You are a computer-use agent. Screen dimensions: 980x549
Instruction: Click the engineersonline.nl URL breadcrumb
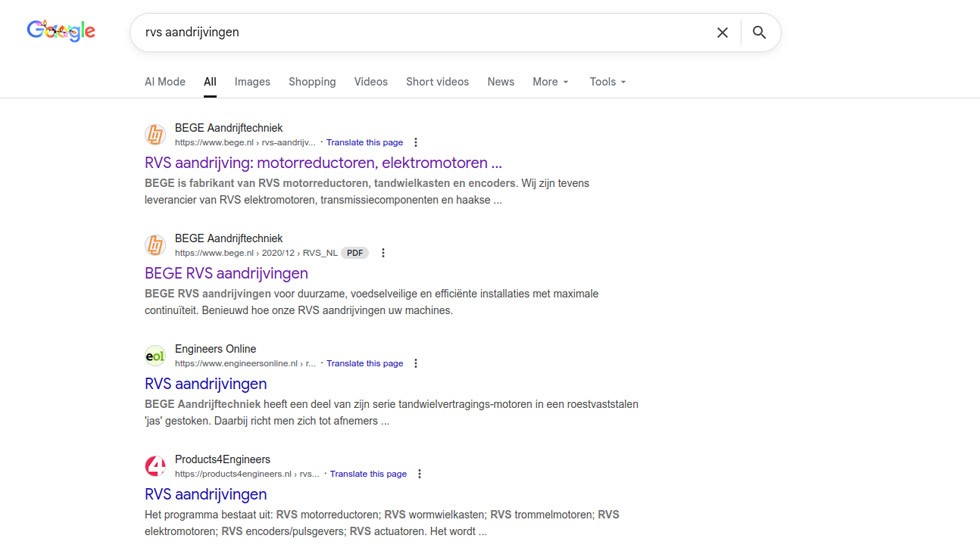(245, 363)
